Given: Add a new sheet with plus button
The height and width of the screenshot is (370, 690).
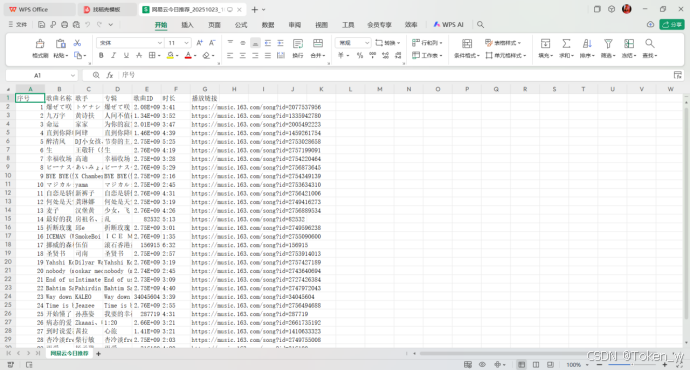Looking at the screenshot, I should coord(99,353).
